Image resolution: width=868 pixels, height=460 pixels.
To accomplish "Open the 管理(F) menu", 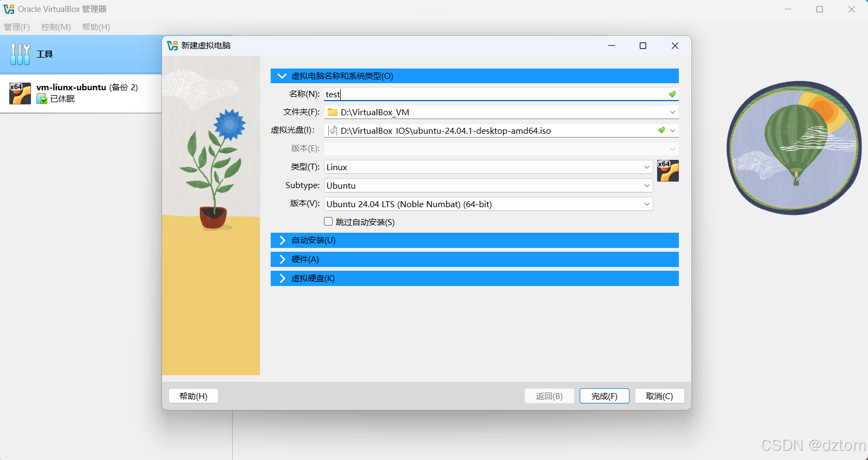I will click(x=17, y=27).
